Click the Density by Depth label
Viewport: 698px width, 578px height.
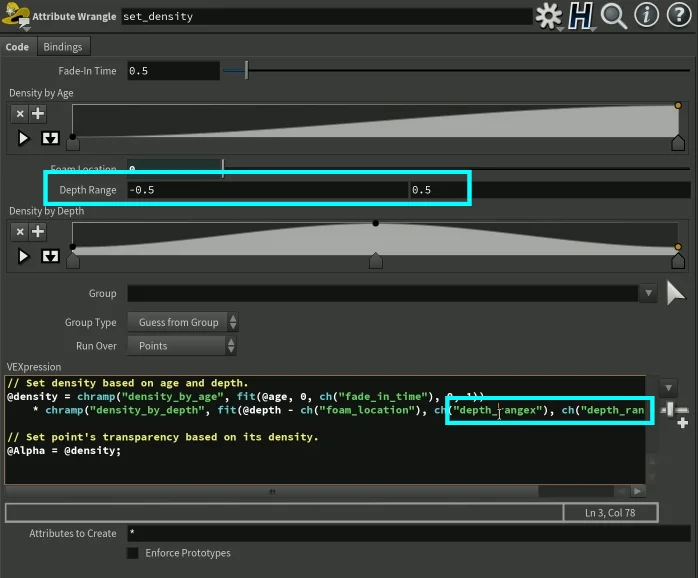point(46,211)
